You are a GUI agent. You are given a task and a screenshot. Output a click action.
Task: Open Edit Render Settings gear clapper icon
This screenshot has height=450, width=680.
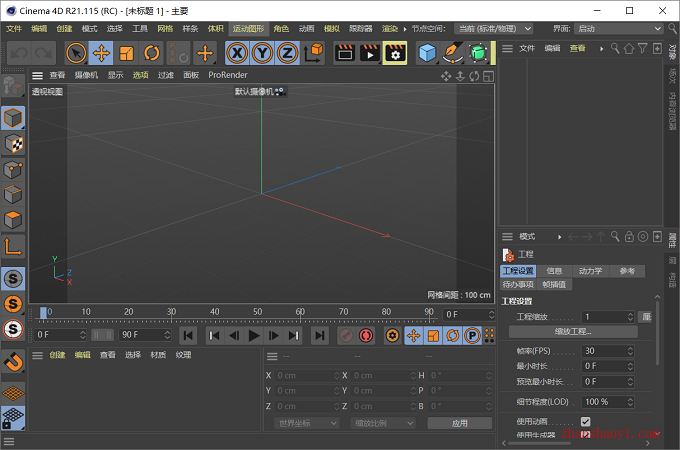pos(395,53)
